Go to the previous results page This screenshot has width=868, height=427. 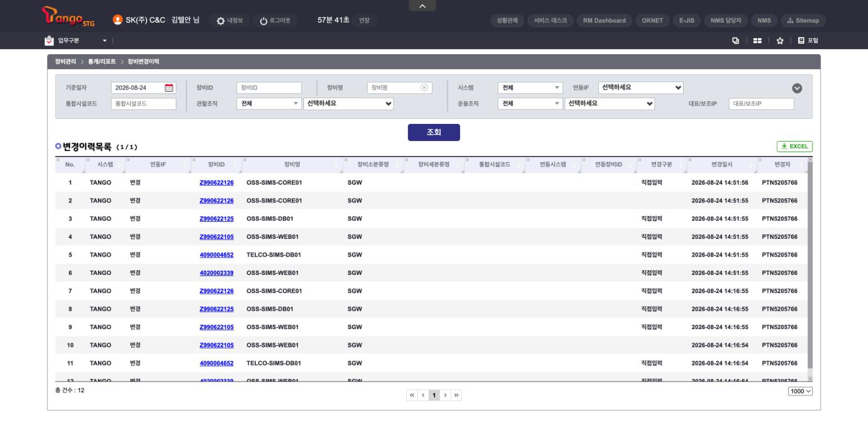coord(423,395)
